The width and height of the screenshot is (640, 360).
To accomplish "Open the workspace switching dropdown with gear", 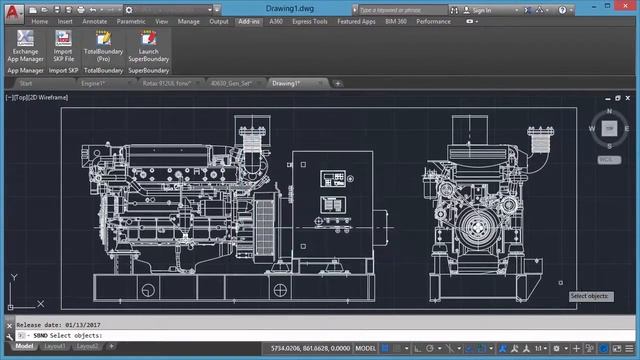I will (x=169, y=10).
